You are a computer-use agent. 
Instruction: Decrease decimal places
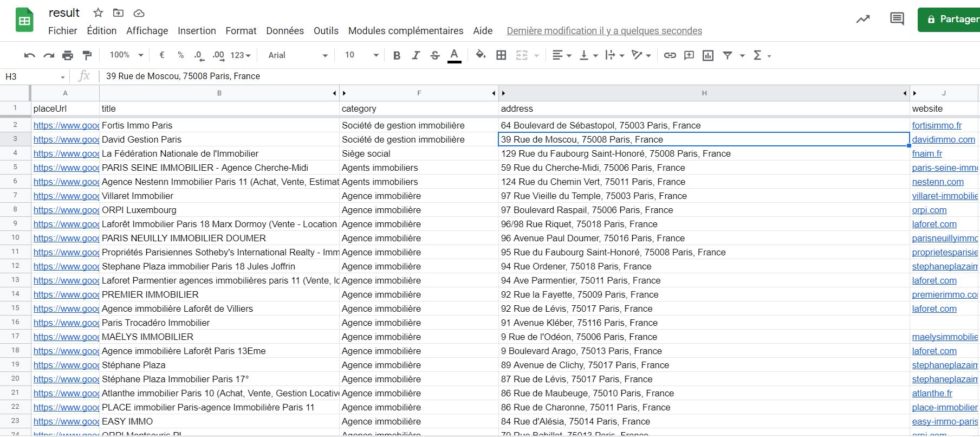(199, 55)
